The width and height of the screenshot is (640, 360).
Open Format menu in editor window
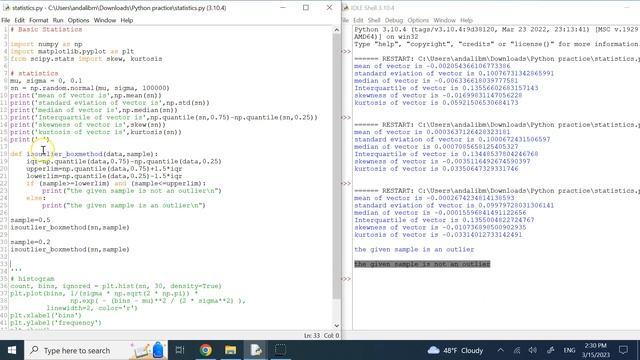tap(39, 20)
